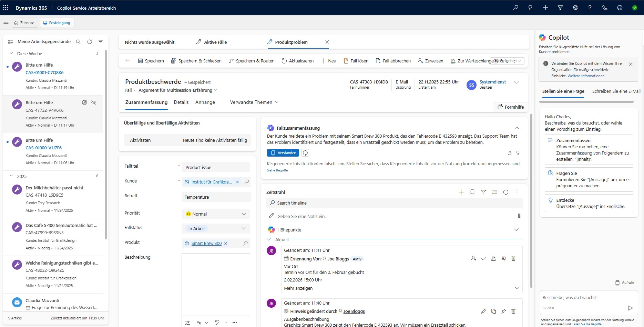This screenshot has width=644, height=327.
Task: Open the settings gear icon
Action: point(575,8)
